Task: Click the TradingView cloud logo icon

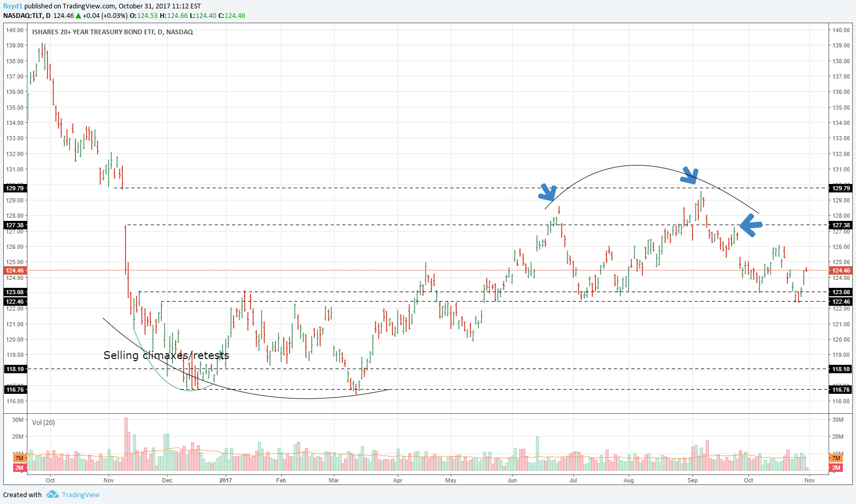Action: pos(52,495)
